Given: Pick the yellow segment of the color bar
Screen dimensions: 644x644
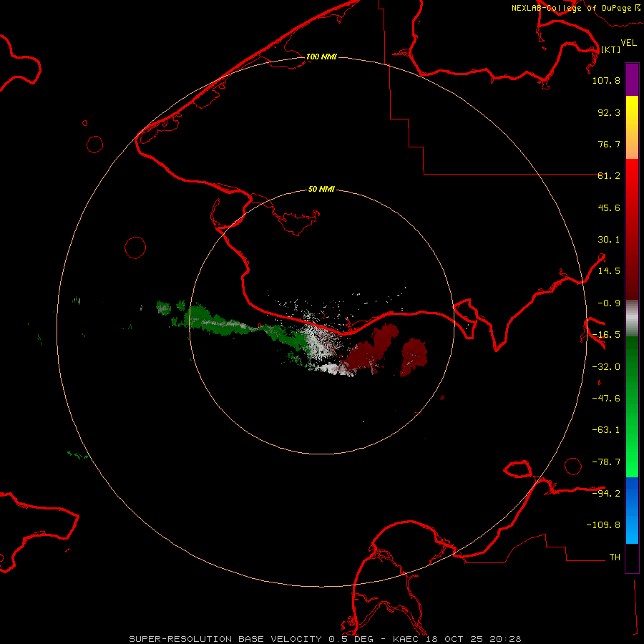Looking at the screenshot, I should coord(632,109).
